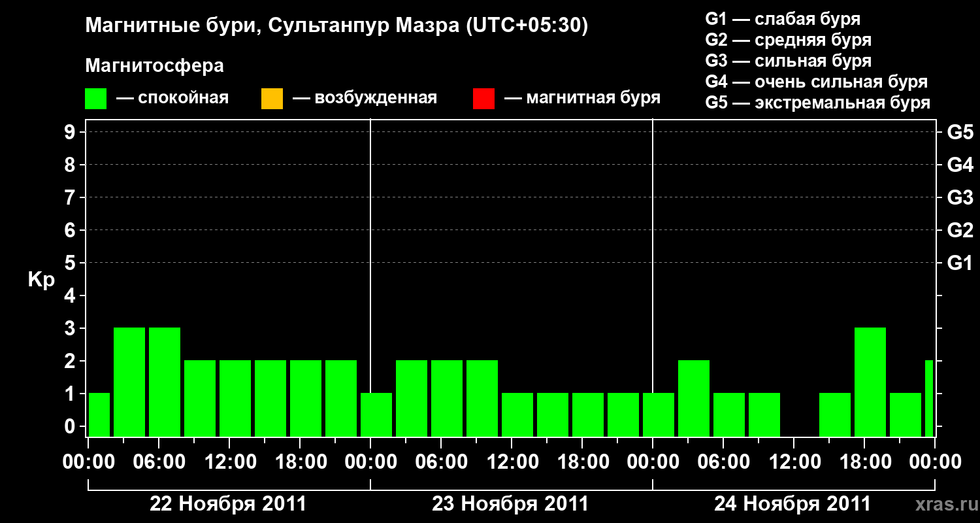The height and width of the screenshot is (523, 980).
Task: Click the 'G1 — слабая буря' legend line
Action: [x=783, y=19]
